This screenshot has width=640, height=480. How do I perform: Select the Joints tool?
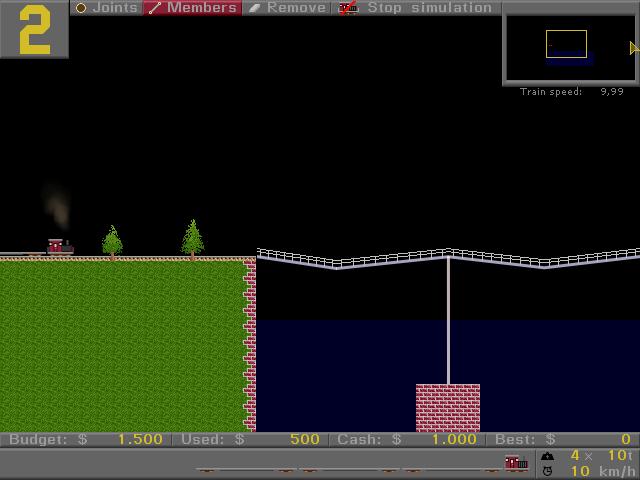[x=106, y=8]
